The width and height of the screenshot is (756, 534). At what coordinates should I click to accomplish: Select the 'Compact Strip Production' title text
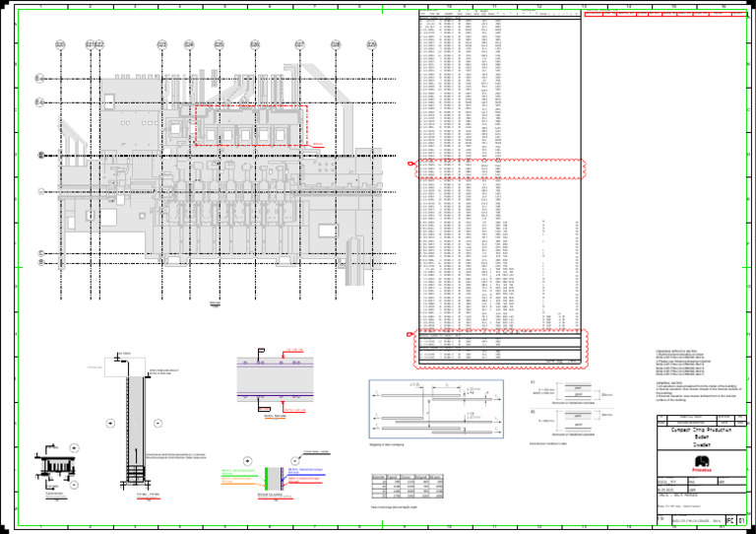coord(701,430)
